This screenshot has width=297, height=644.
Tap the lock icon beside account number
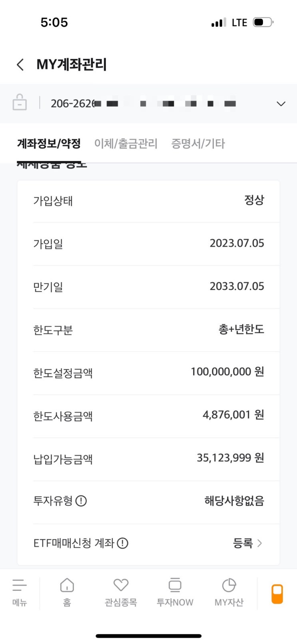[x=20, y=102]
